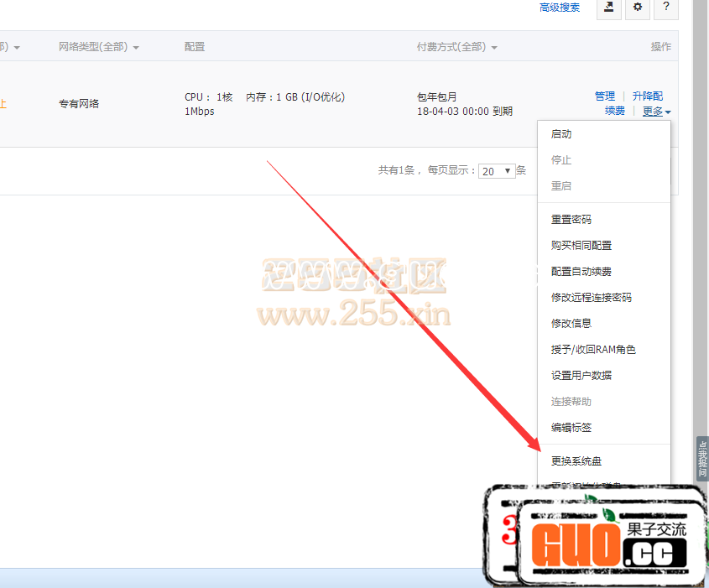Collapse the 更多 actions dropdown
Viewport: 709px width, 588px height.
click(x=656, y=112)
